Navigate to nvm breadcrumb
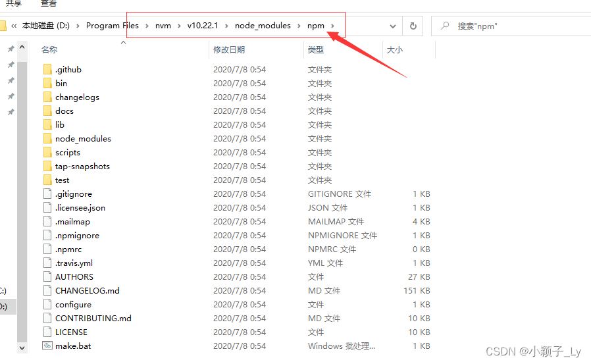The width and height of the screenshot is (591, 364). pos(163,26)
